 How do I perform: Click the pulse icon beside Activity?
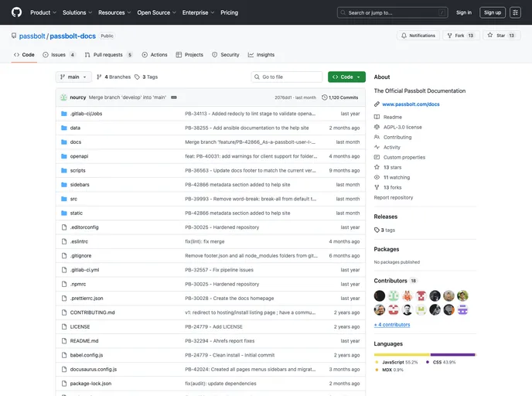pyautogui.click(x=377, y=147)
